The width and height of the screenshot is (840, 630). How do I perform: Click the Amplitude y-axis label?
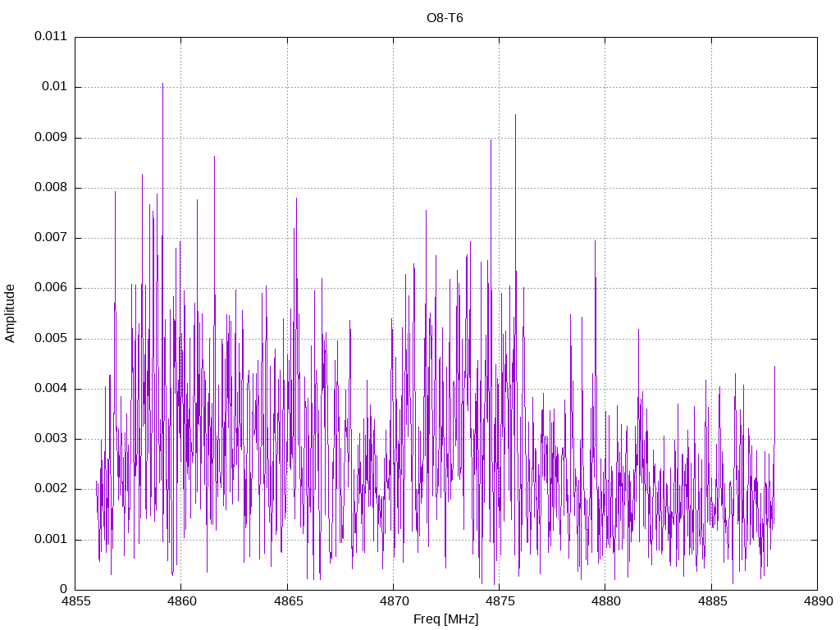(10, 313)
